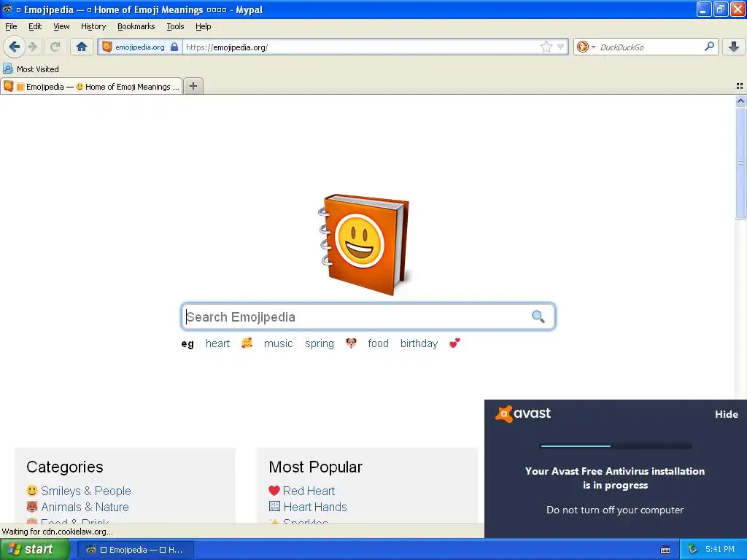This screenshot has width=747, height=560.
Task: Open the Animals & Nature category
Action: tap(85, 507)
